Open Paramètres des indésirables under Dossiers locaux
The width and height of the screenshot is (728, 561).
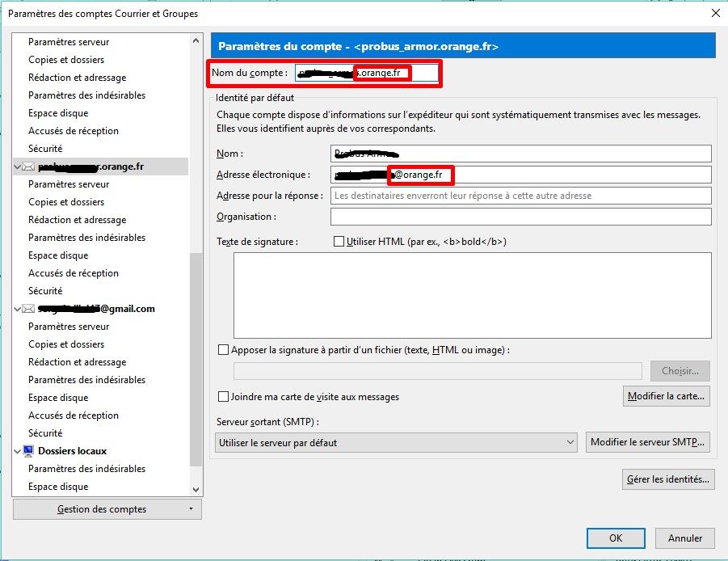point(86,468)
